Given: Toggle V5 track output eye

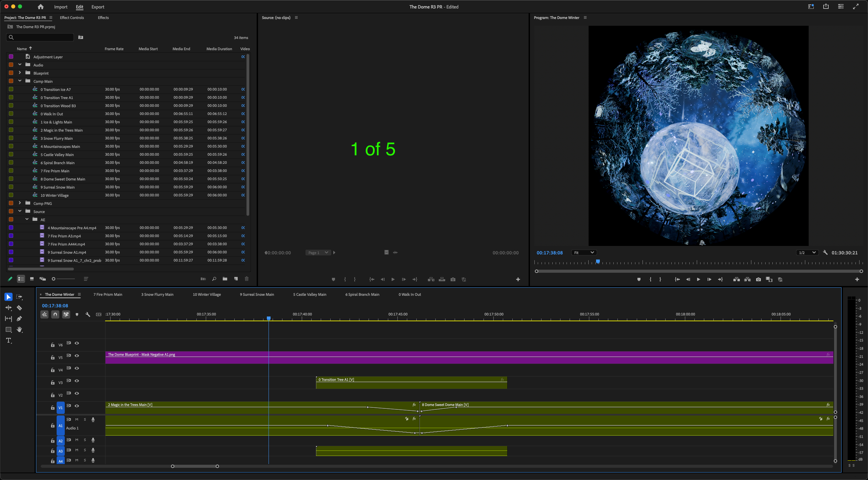Looking at the screenshot, I should tap(77, 356).
